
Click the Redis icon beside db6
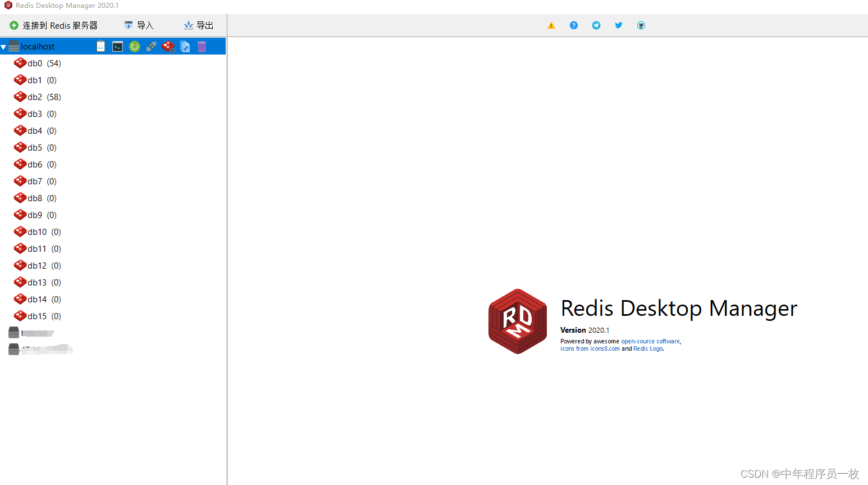20,164
